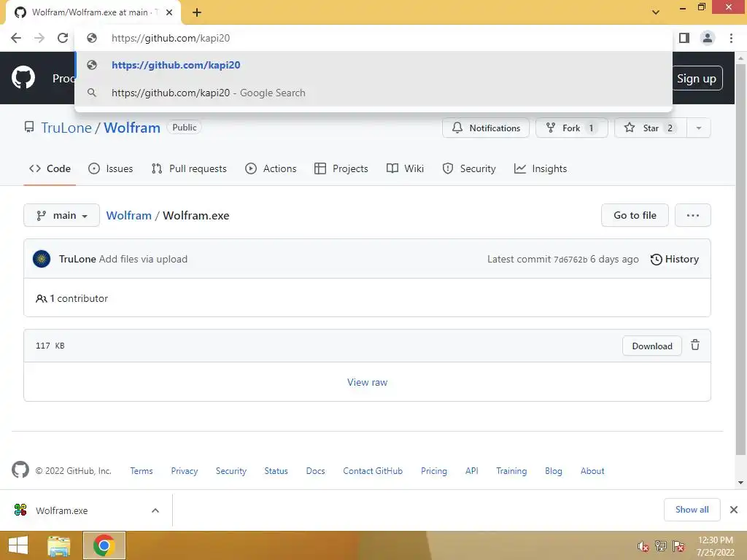Reload the page with refresh icon
Screen dimensions: 747x560
coord(63,38)
